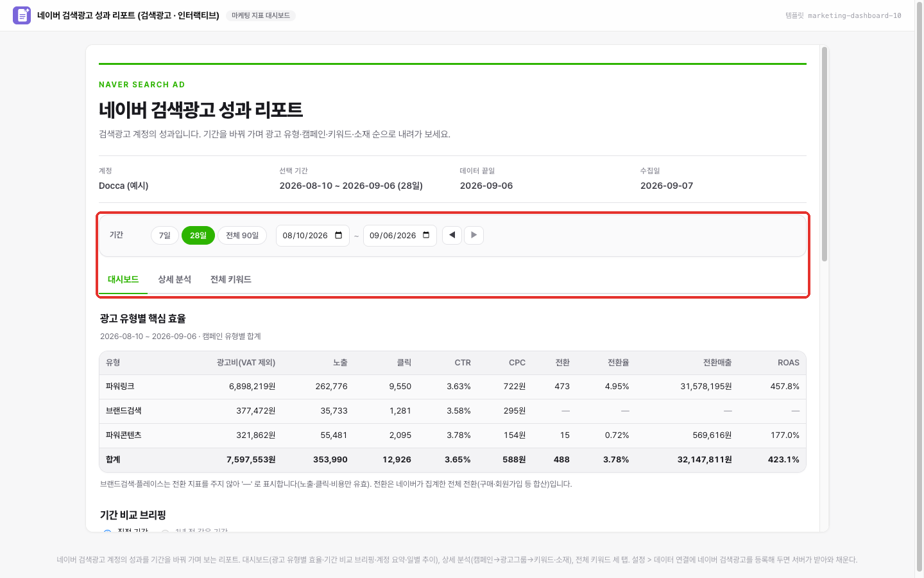Click the ROAS column header
The height and width of the screenshot is (578, 924).
point(789,363)
